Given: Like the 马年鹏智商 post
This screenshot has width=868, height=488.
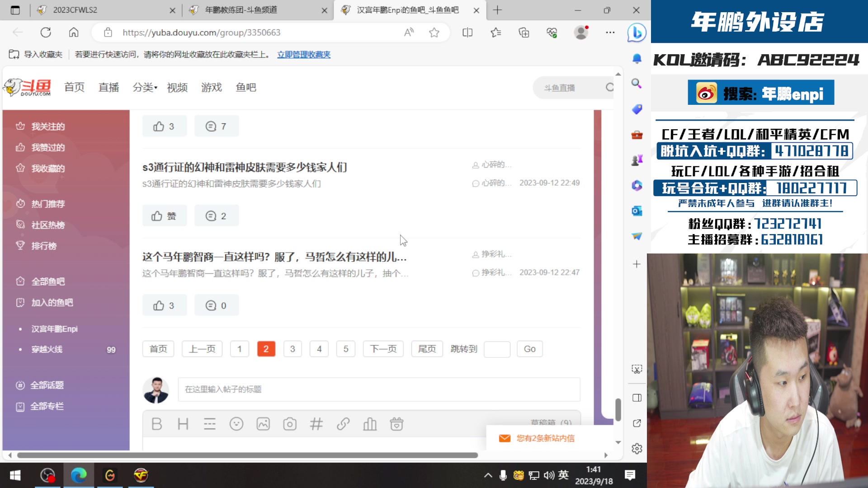Looking at the screenshot, I should pyautogui.click(x=165, y=305).
